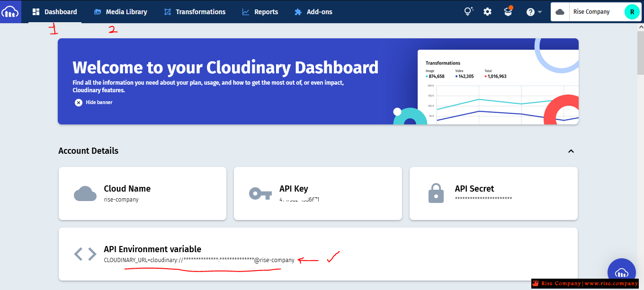
Task: Click the Account Details heading
Action: [x=89, y=151]
